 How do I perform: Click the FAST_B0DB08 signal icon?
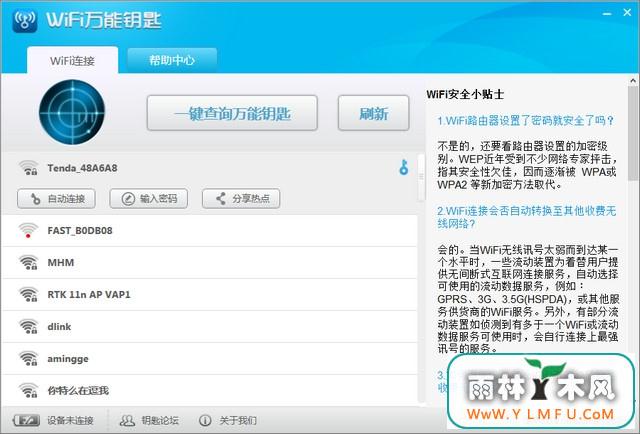click(28, 231)
